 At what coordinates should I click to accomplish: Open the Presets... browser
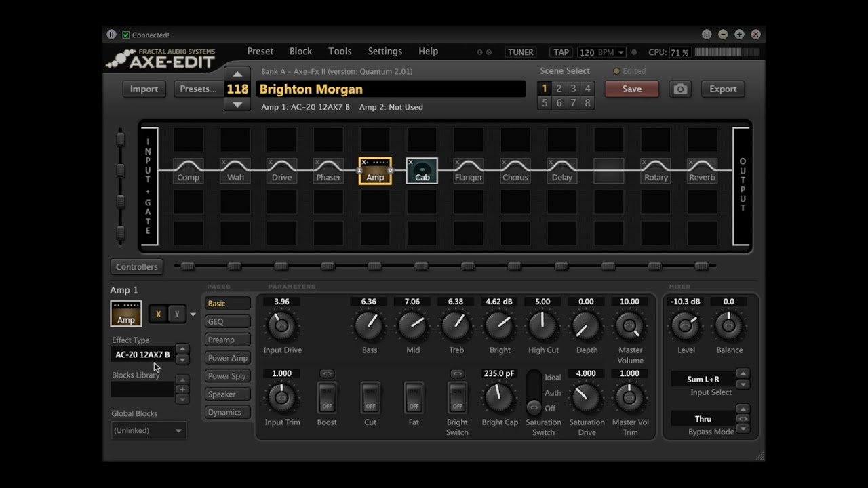click(198, 89)
